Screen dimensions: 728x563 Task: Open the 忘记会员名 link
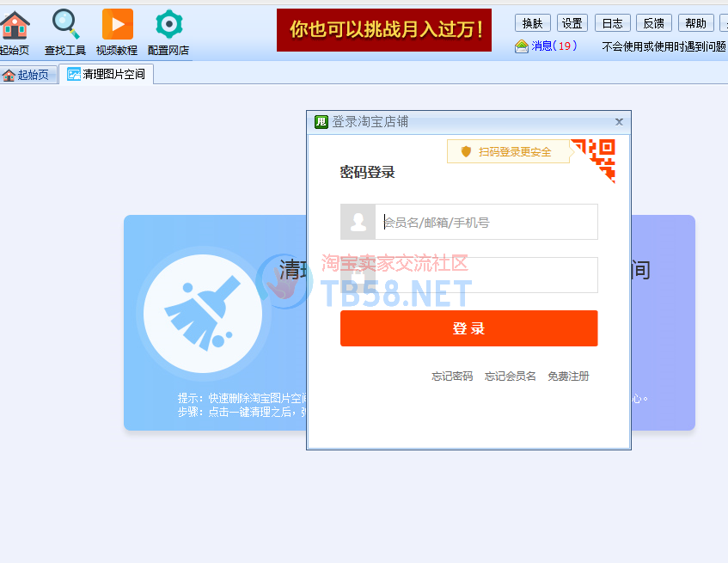pos(511,376)
